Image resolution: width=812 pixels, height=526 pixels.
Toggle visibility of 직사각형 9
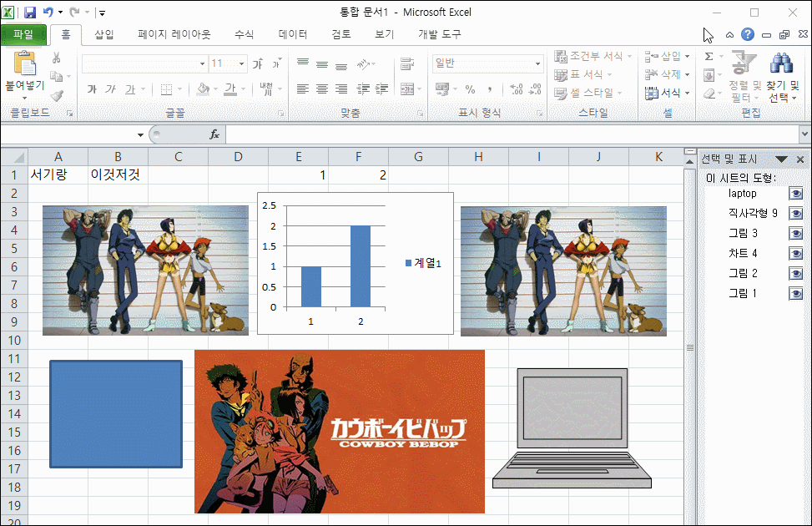pyautogui.click(x=796, y=214)
